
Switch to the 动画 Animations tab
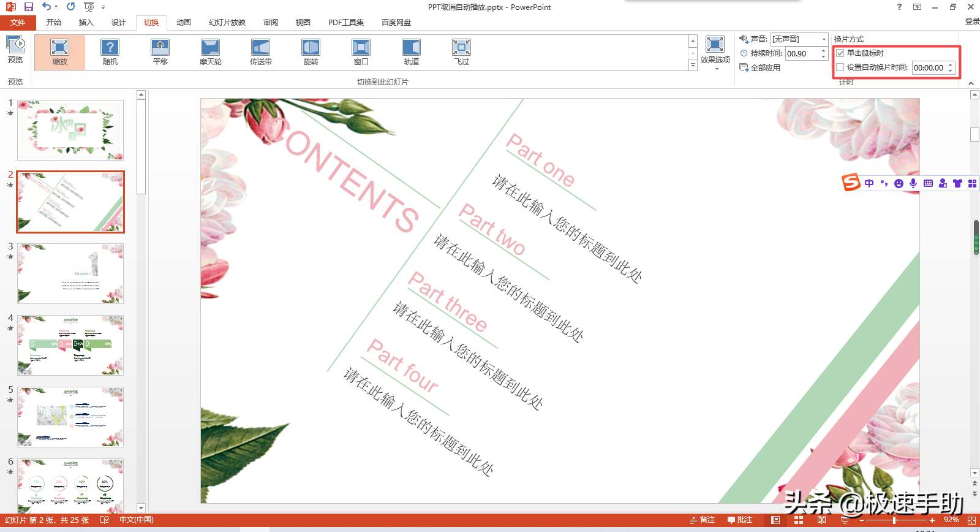[184, 23]
